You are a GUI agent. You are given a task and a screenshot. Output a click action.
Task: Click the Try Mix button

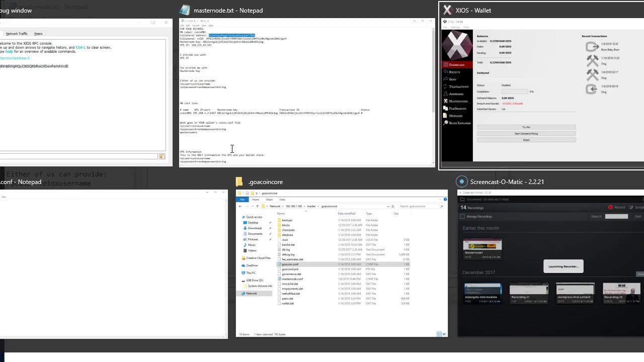[526, 127]
